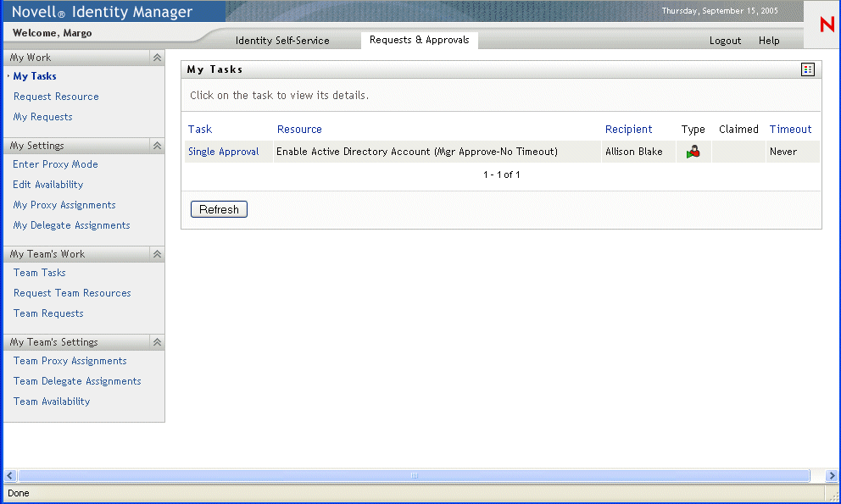Click the Done status bar text
Image resolution: width=841 pixels, height=504 pixels.
[x=19, y=493]
